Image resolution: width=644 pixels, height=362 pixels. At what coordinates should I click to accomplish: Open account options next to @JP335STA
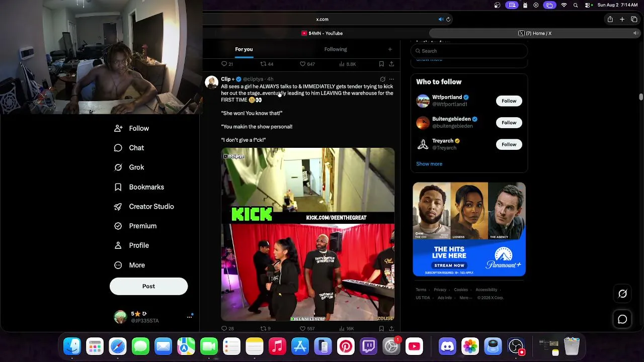190,317
